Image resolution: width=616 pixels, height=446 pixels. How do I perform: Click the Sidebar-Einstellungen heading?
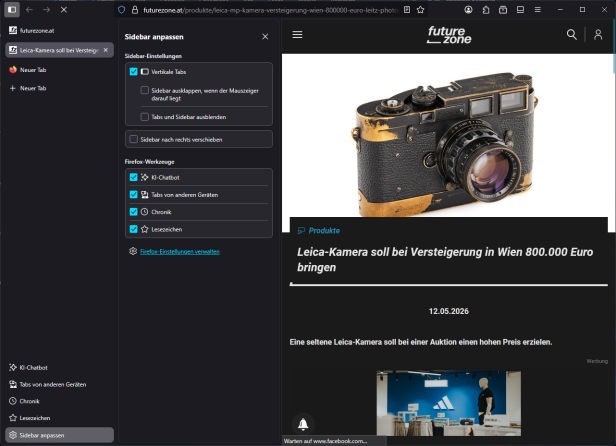(153, 56)
